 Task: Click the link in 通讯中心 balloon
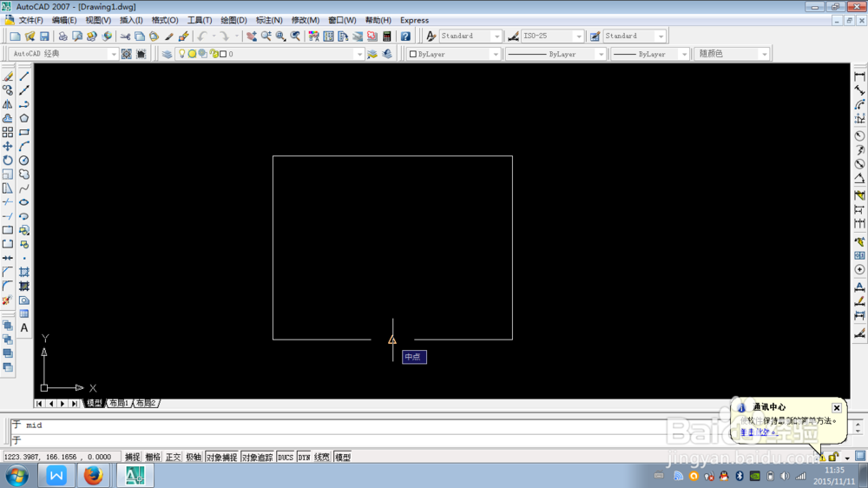[x=757, y=432]
